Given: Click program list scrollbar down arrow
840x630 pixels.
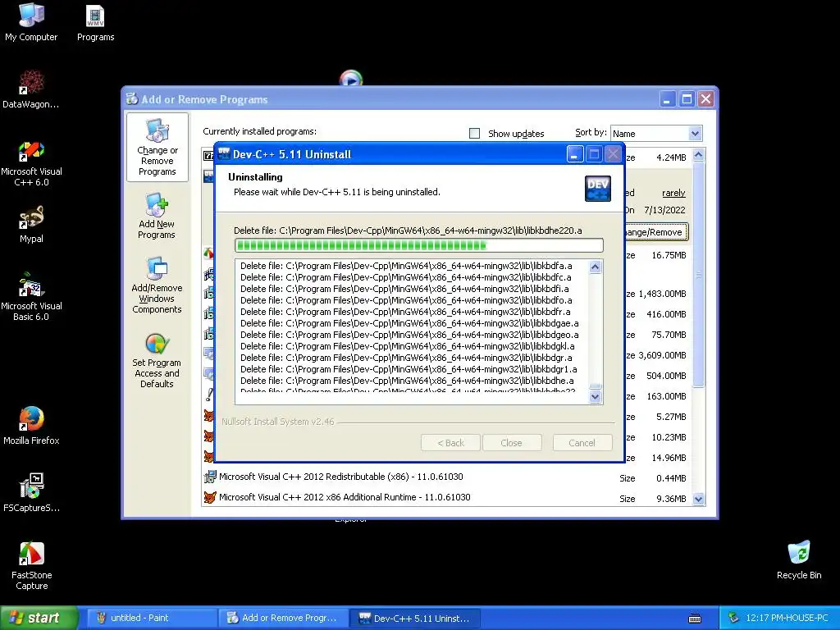Looking at the screenshot, I should 698,499.
